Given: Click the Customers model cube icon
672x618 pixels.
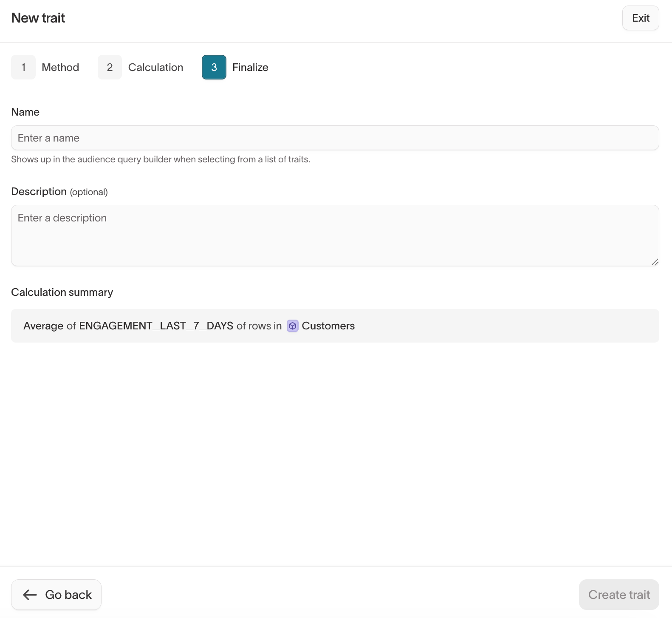Looking at the screenshot, I should point(293,326).
